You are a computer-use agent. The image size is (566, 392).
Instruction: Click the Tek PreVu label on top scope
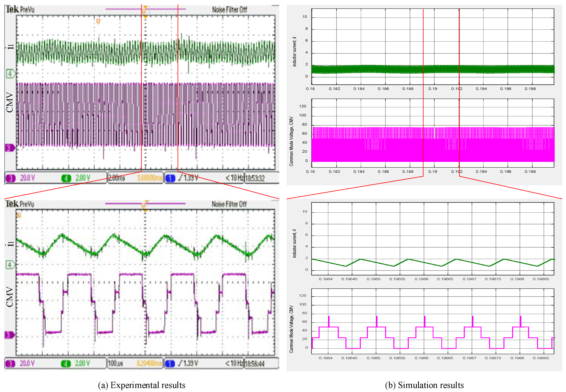click(20, 10)
